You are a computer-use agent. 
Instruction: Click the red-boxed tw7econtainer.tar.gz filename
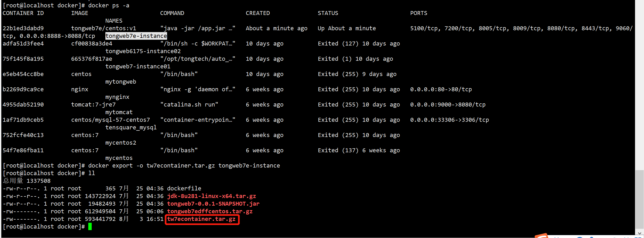(x=202, y=219)
